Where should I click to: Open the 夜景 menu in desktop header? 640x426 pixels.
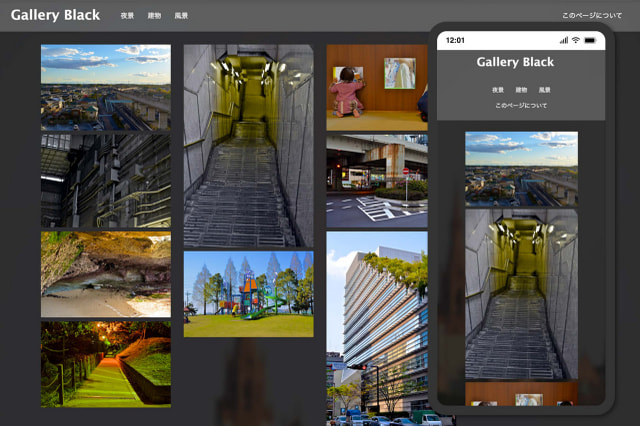point(127,16)
